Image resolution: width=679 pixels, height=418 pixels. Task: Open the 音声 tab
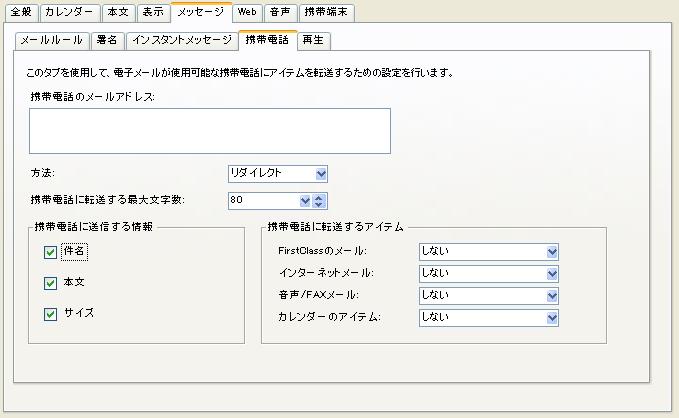click(x=280, y=12)
